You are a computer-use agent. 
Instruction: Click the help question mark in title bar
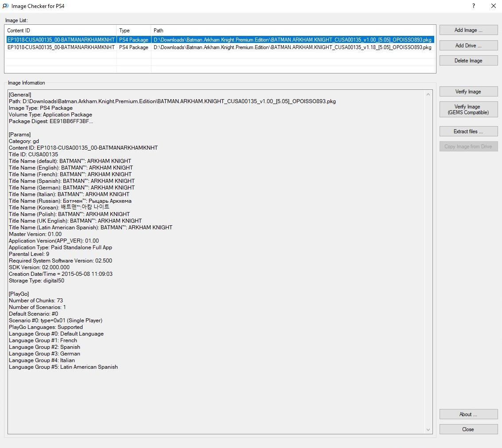[x=474, y=6]
